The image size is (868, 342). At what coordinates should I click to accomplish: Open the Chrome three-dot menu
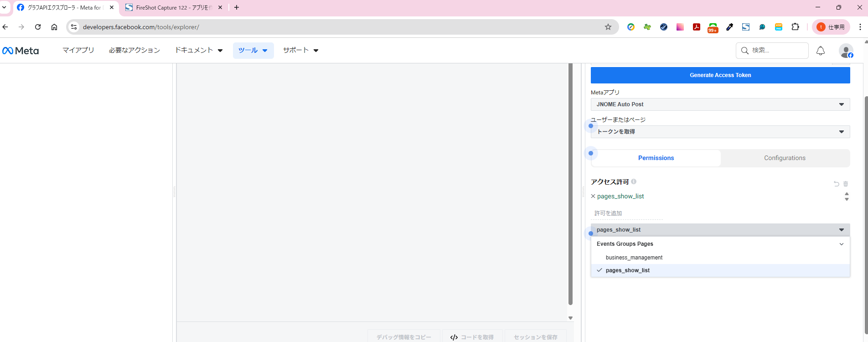pyautogui.click(x=860, y=27)
